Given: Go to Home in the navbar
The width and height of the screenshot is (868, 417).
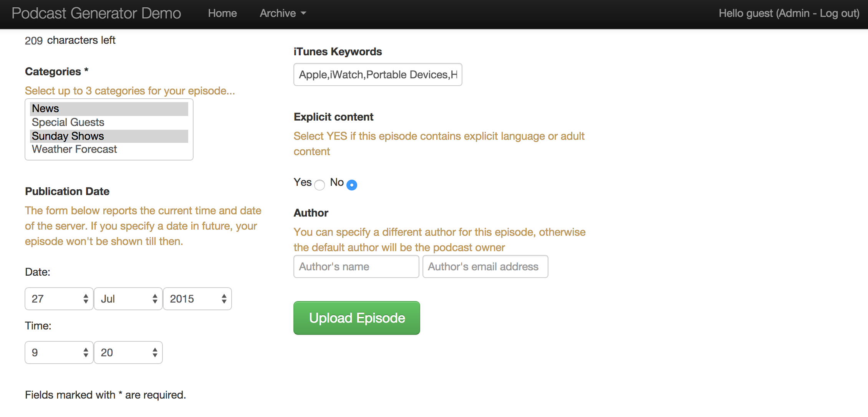Looking at the screenshot, I should pos(222,13).
